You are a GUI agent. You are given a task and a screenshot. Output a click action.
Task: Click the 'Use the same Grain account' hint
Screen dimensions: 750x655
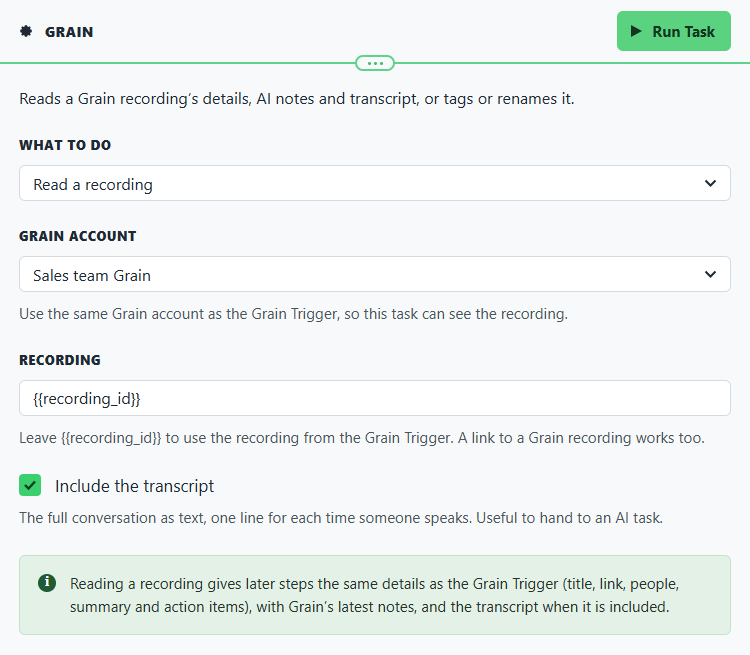293,314
